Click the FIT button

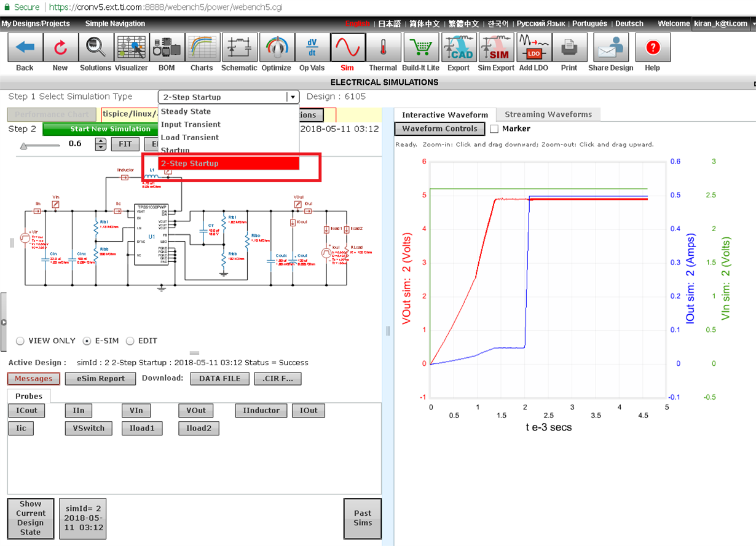click(125, 144)
